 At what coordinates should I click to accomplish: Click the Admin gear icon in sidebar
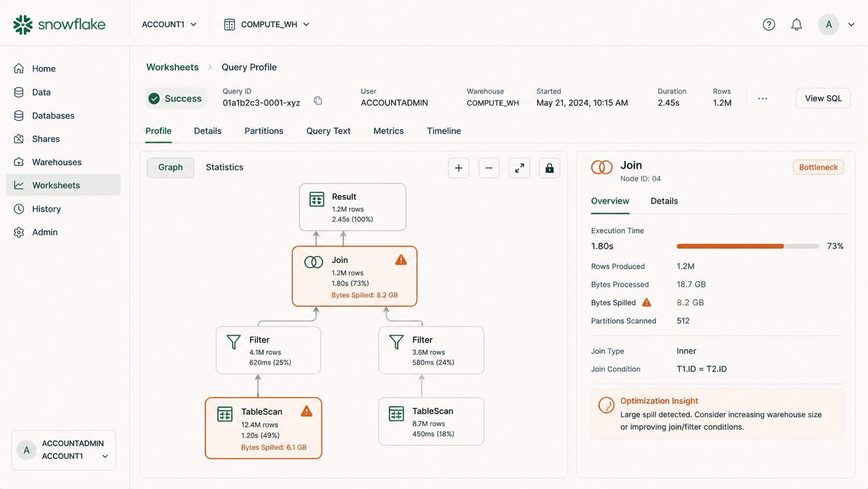pyautogui.click(x=19, y=232)
